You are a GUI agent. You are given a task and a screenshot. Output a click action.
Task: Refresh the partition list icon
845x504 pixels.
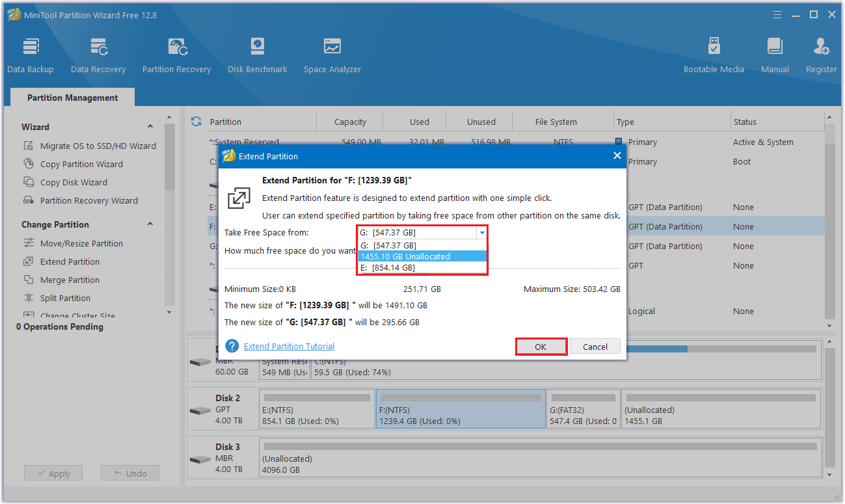(196, 122)
